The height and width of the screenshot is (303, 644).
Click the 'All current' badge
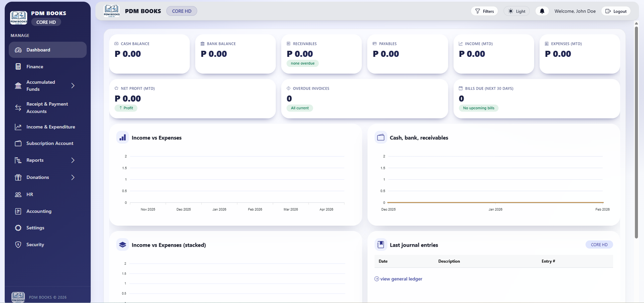point(300,108)
